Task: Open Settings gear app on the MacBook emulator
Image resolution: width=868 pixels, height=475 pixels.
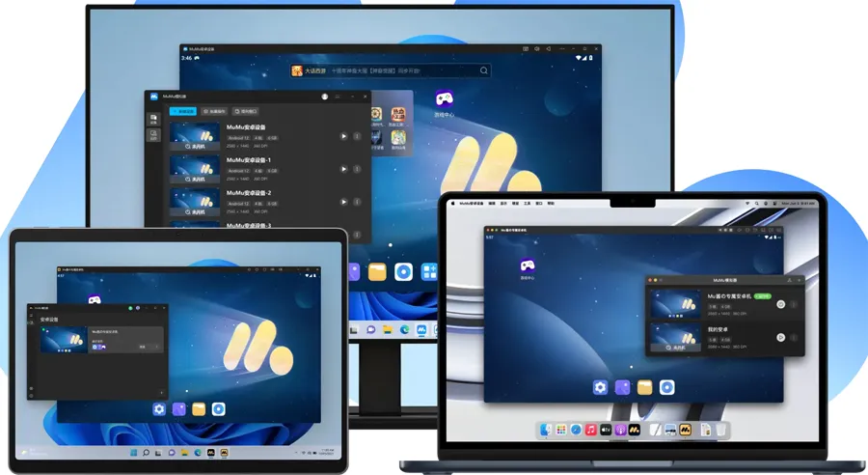Action: [x=600, y=387]
